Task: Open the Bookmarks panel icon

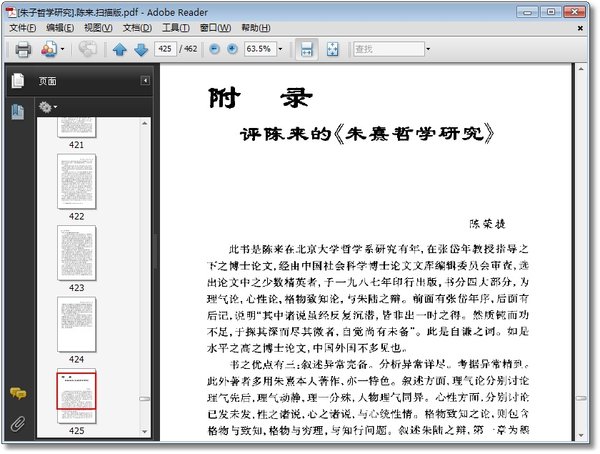Action: tap(18, 112)
